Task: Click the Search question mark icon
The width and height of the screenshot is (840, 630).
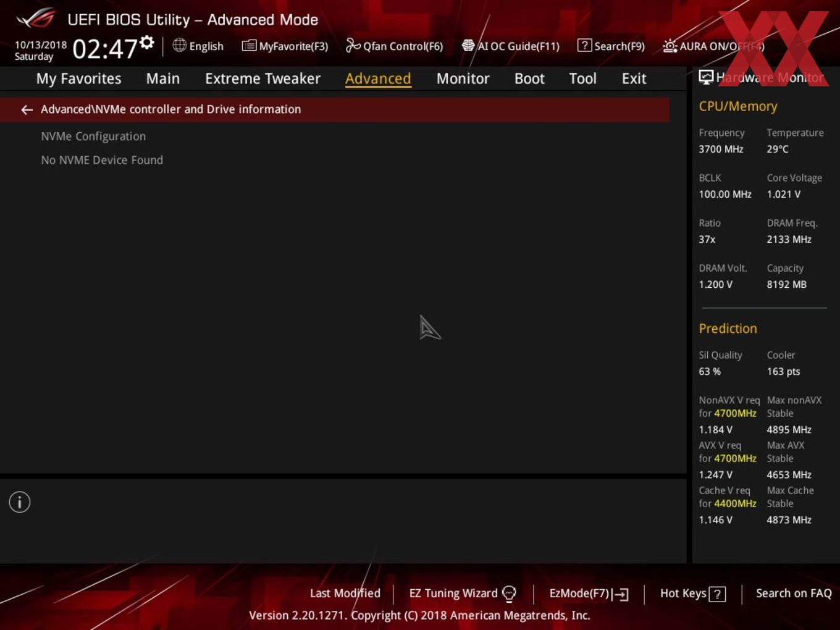Action: pyautogui.click(x=584, y=45)
